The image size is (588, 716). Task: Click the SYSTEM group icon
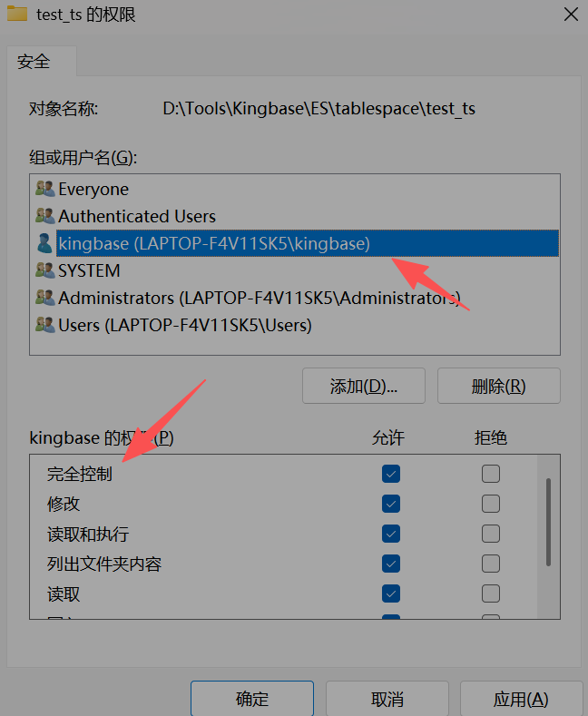[x=45, y=270]
